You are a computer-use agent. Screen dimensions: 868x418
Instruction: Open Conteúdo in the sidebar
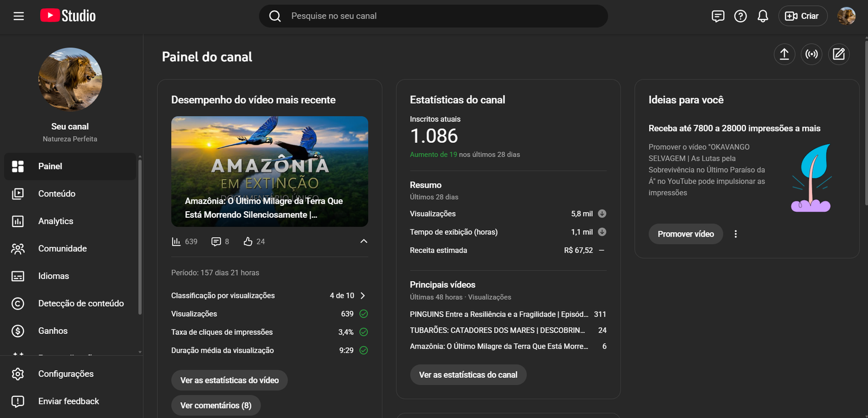56,194
